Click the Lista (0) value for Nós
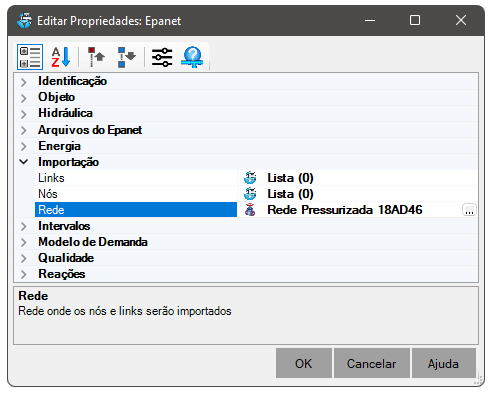Screen dimensions: 492x398 [290, 194]
